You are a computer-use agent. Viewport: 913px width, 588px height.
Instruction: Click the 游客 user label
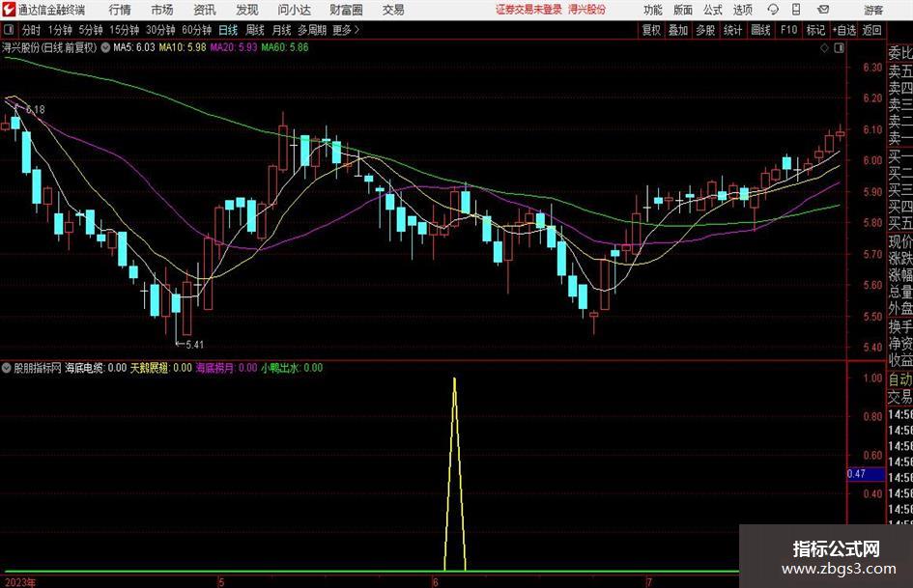[x=873, y=10]
